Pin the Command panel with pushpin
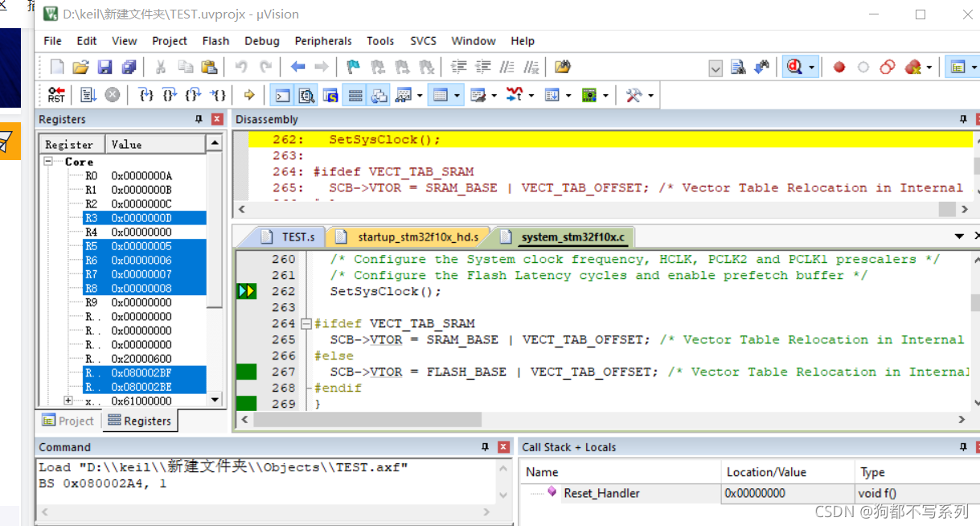The width and height of the screenshot is (980, 526). coord(485,447)
